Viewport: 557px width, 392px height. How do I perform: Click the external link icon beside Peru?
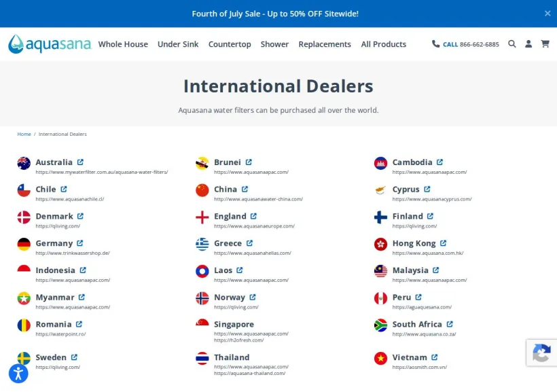click(x=418, y=297)
